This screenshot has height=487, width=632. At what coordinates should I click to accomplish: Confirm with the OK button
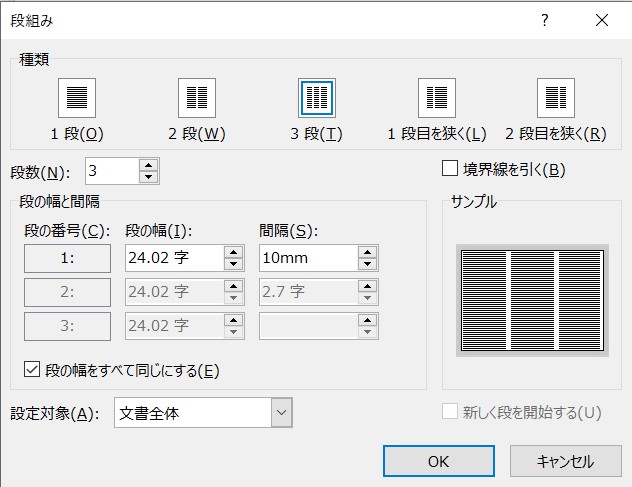coord(439,461)
